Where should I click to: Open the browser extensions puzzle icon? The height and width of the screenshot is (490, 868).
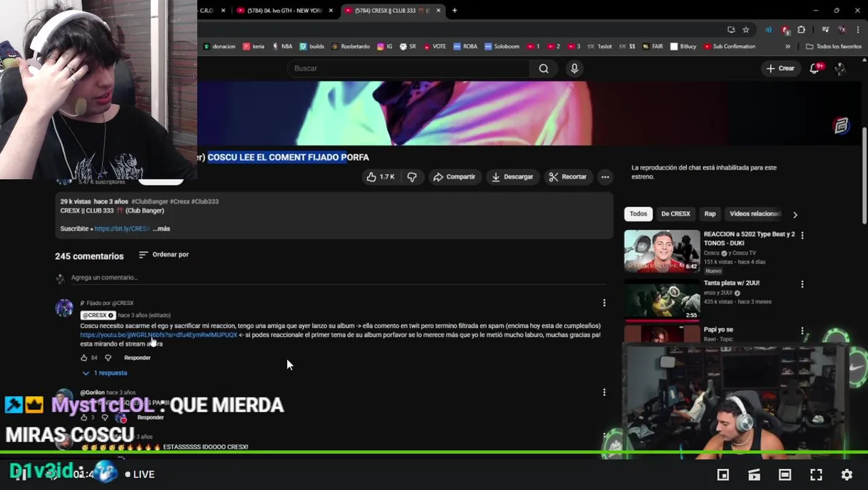tap(801, 30)
